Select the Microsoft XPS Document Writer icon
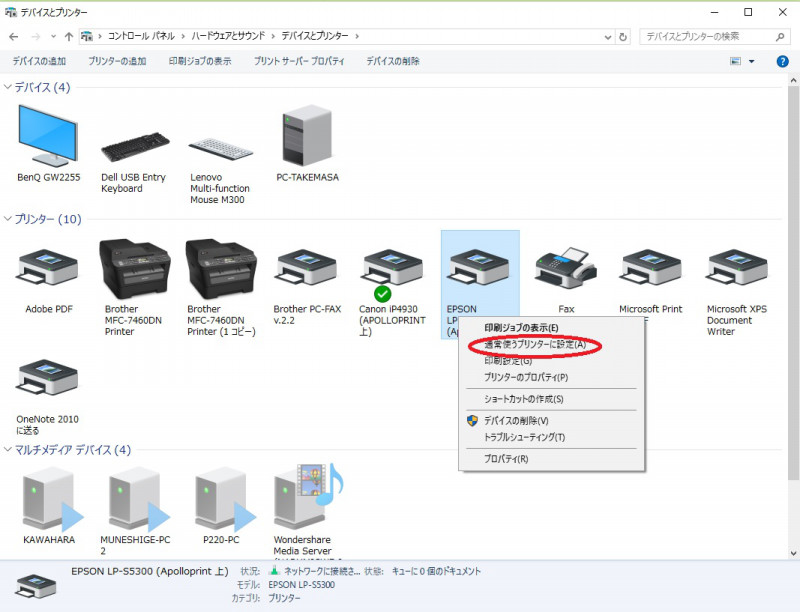The image size is (800, 612). pyautogui.click(x=736, y=268)
